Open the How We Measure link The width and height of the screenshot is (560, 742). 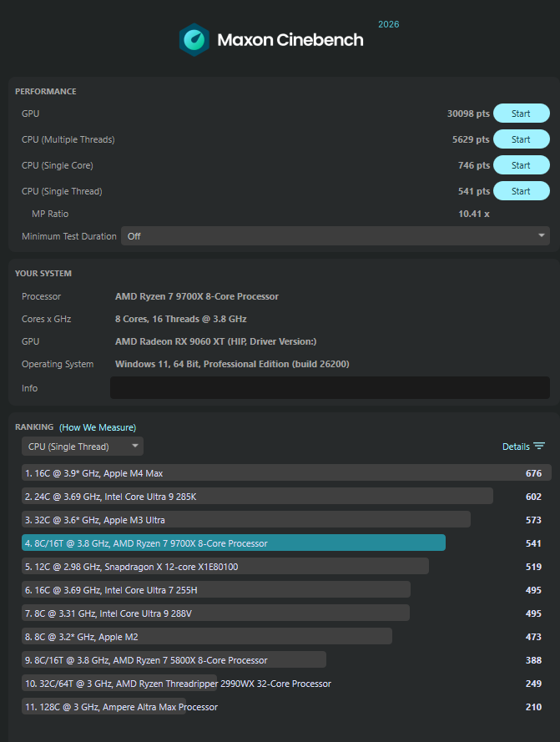point(98,427)
